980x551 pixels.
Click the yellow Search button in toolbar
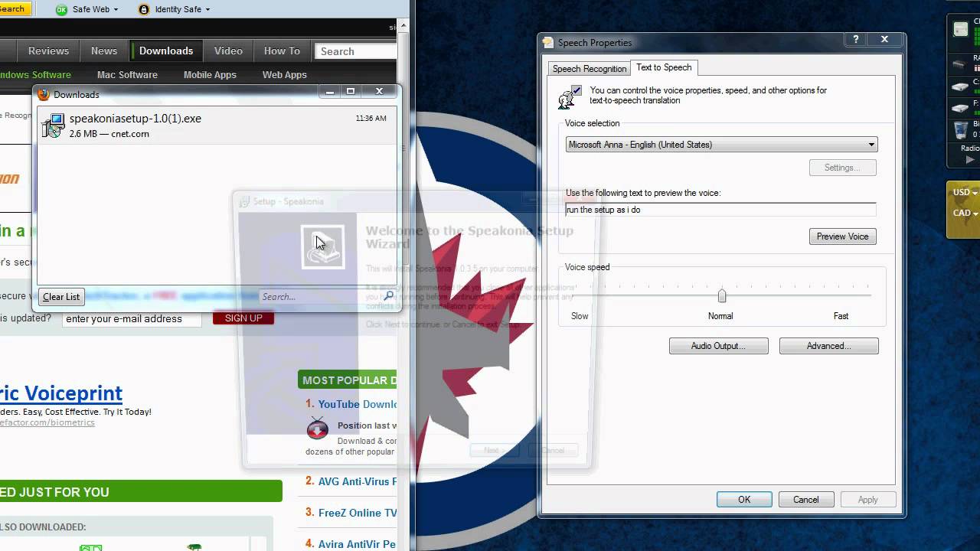click(14, 9)
